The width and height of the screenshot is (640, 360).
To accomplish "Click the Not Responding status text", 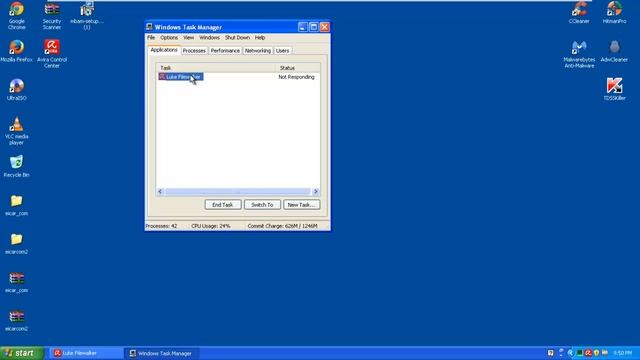I will 296,77.
